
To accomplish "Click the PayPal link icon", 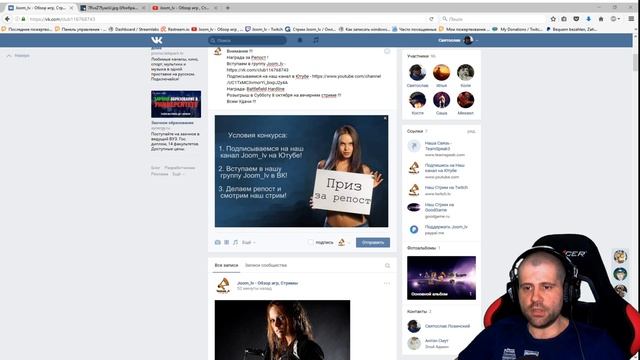I will pyautogui.click(x=414, y=229).
